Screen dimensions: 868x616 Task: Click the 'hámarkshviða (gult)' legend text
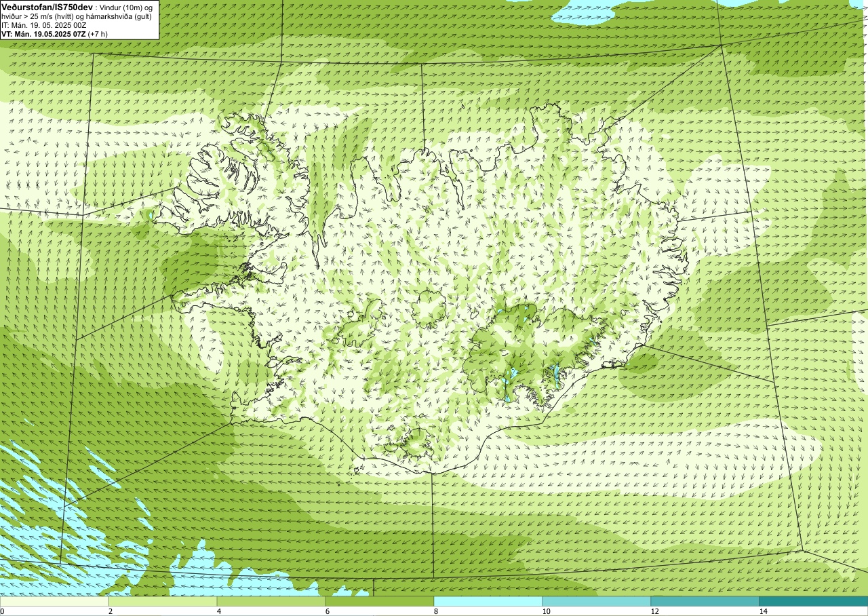coord(119,16)
